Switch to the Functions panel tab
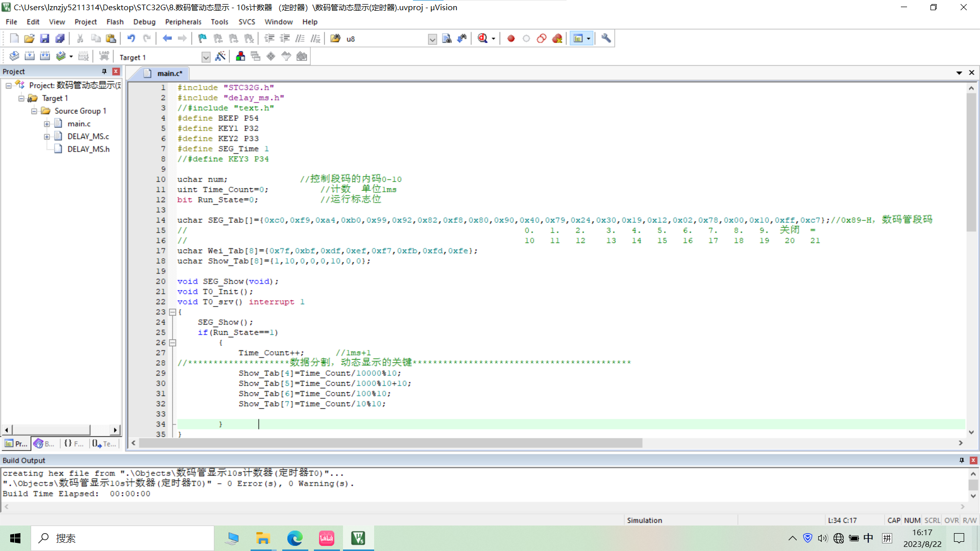The image size is (980, 551). point(74,444)
